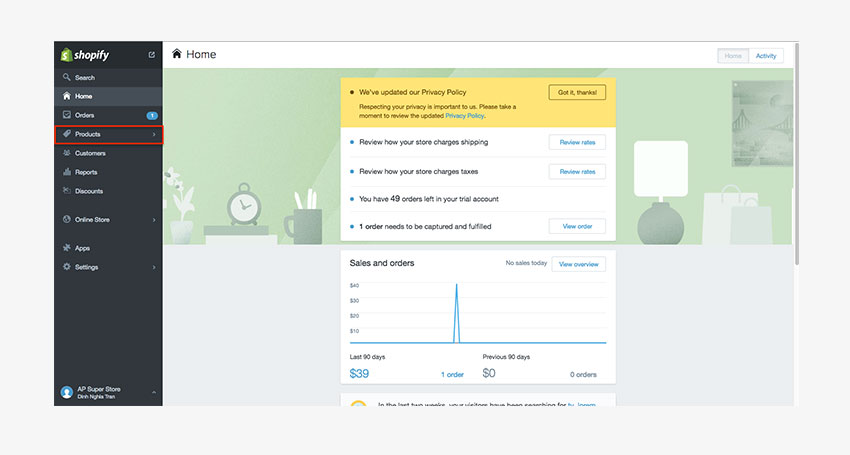
Task: Expand the Settings submenu arrow
Action: pos(153,267)
